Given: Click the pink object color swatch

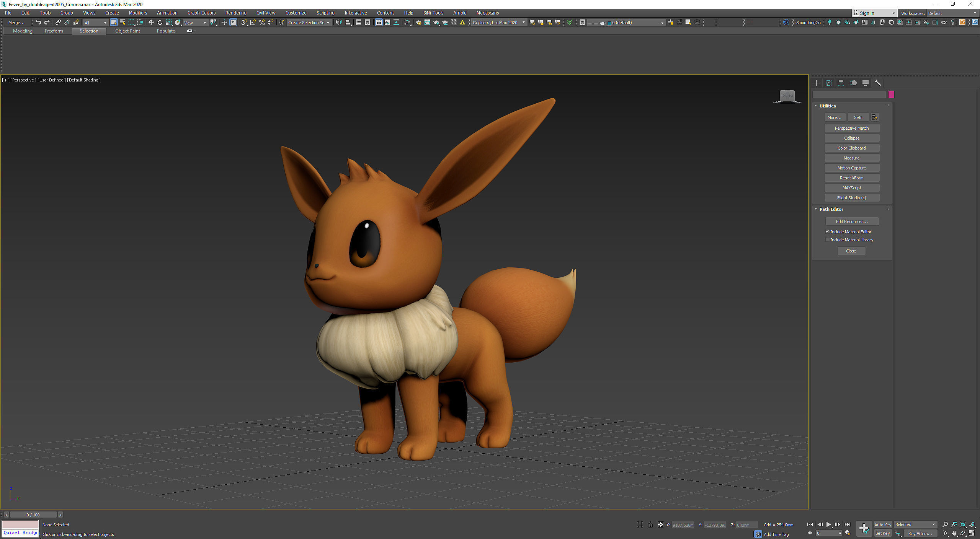Looking at the screenshot, I should [x=891, y=94].
